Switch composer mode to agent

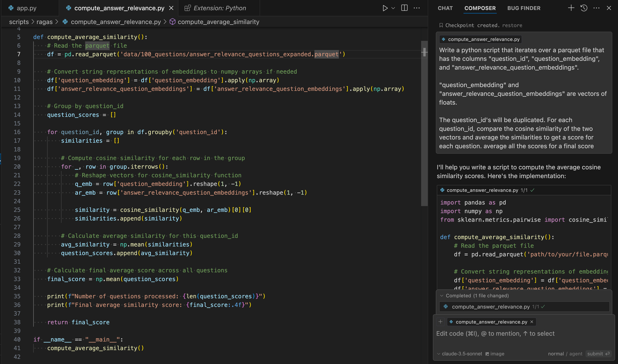576,354
